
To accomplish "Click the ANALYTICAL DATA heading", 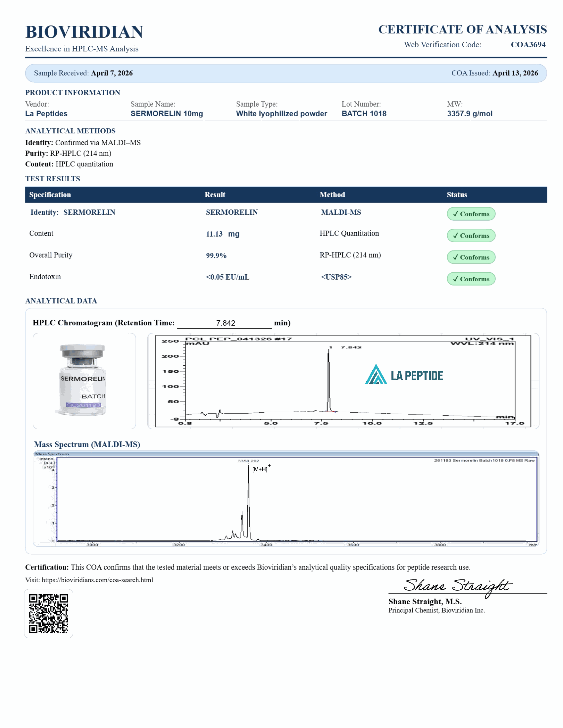I will click(x=61, y=301).
